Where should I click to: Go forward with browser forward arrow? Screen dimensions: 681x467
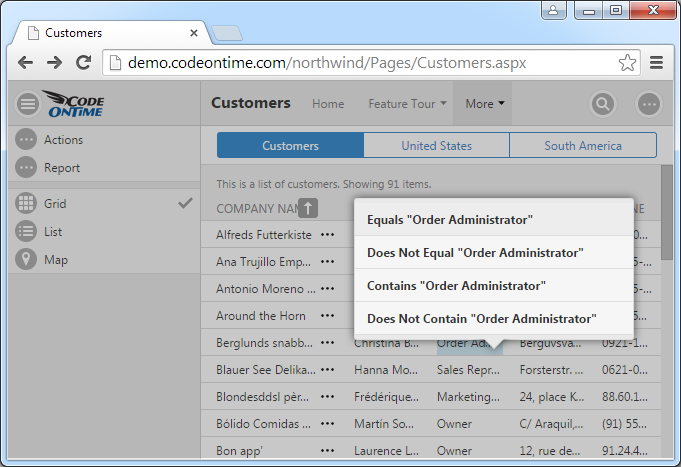pyautogui.click(x=54, y=63)
